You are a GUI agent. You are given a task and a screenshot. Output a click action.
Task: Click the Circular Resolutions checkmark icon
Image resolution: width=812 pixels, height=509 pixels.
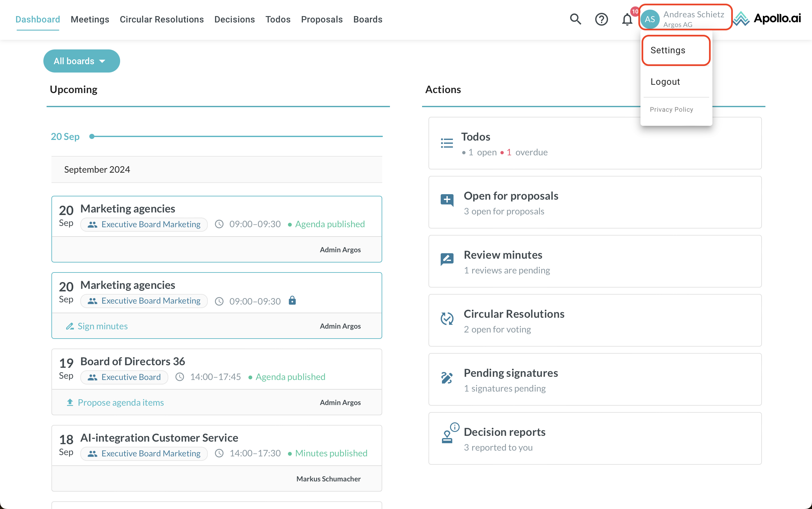[447, 318]
